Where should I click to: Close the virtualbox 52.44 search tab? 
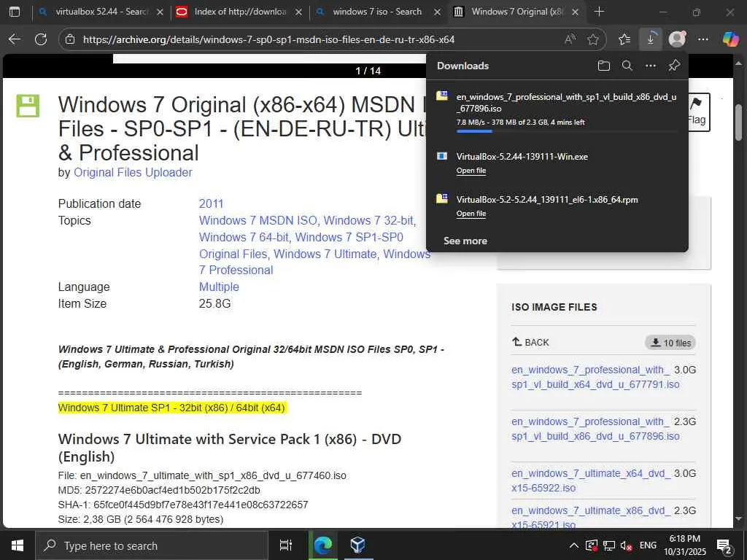click(160, 12)
